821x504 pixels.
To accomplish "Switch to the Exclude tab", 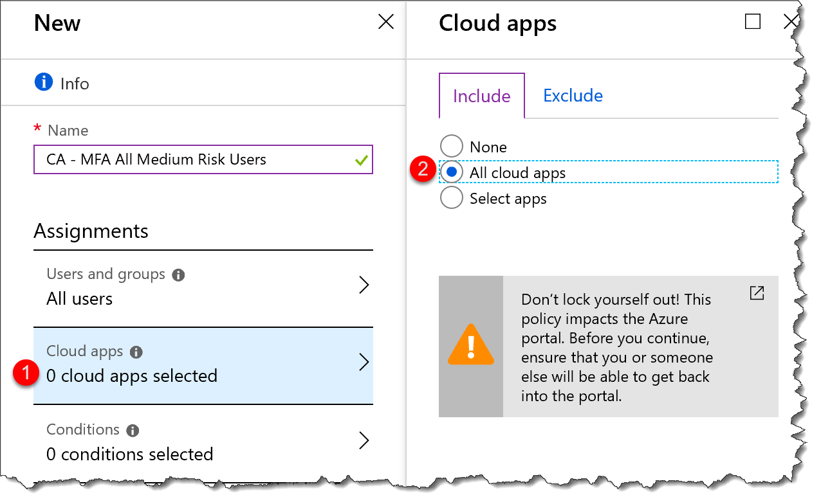I will click(x=572, y=95).
